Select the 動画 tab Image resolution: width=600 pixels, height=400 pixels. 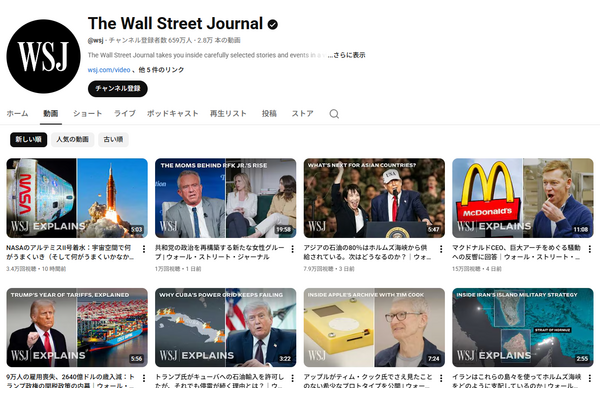coord(51,113)
